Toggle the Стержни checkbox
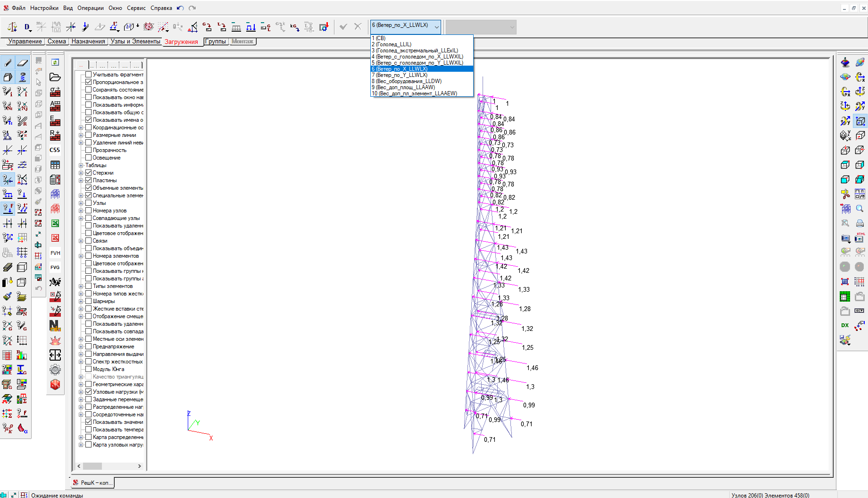Image resolution: width=868 pixels, height=498 pixels. [x=88, y=173]
